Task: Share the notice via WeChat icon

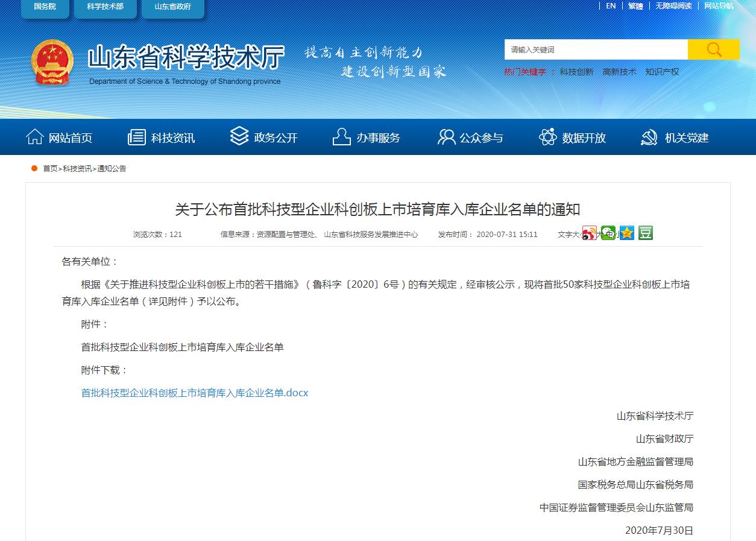Action: pyautogui.click(x=608, y=233)
